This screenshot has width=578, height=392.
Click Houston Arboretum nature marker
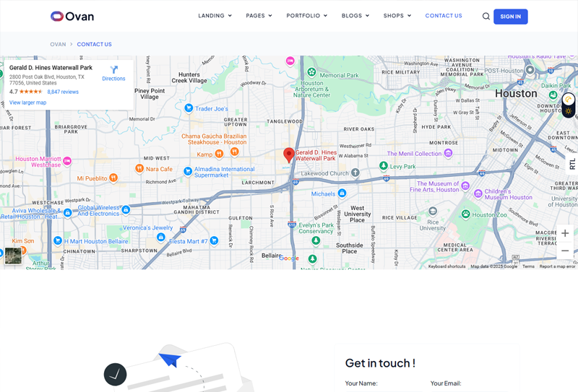[x=311, y=72]
